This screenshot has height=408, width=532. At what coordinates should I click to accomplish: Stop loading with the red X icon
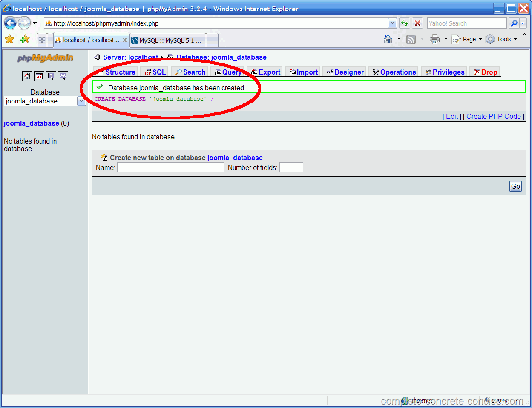418,23
